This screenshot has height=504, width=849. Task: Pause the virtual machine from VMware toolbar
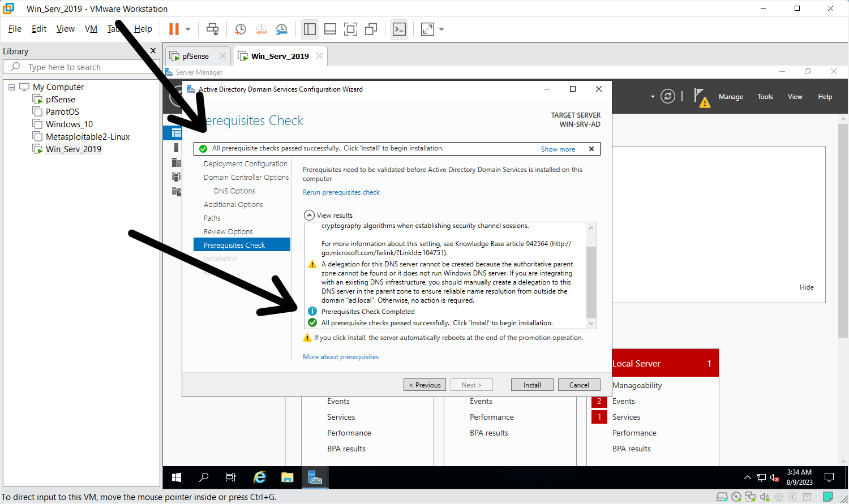[x=174, y=29]
